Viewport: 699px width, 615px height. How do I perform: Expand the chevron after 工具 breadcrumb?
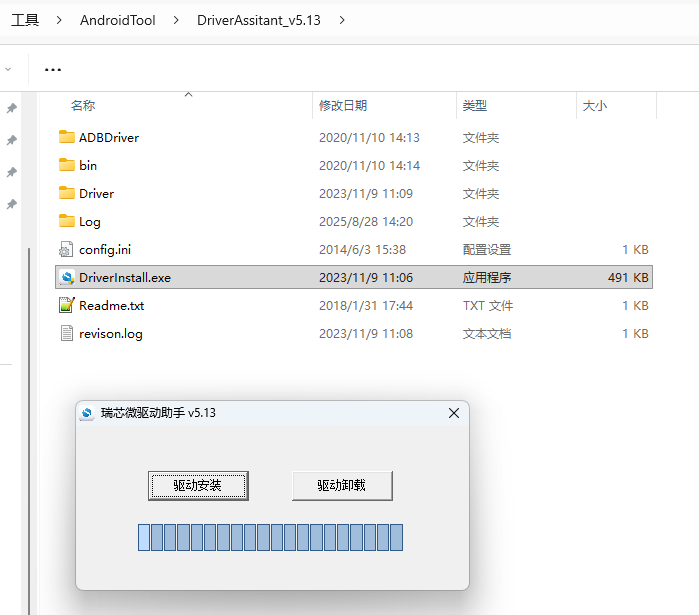pyautogui.click(x=59, y=20)
